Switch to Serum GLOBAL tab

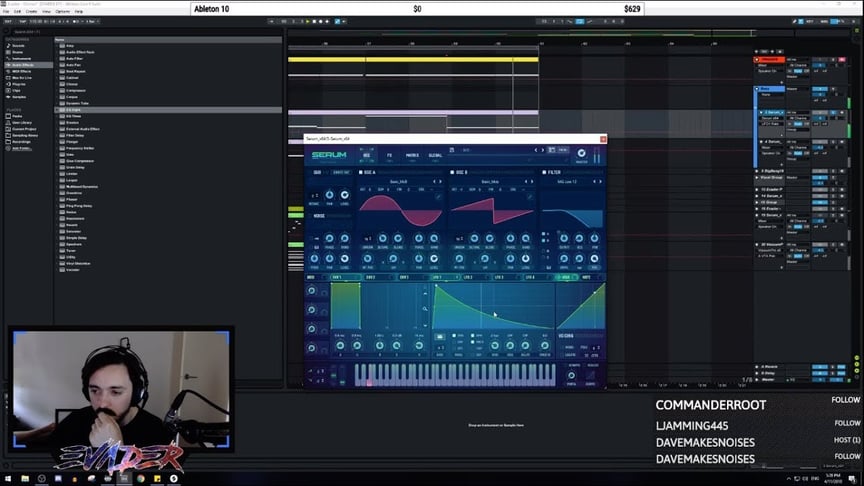(x=435, y=156)
